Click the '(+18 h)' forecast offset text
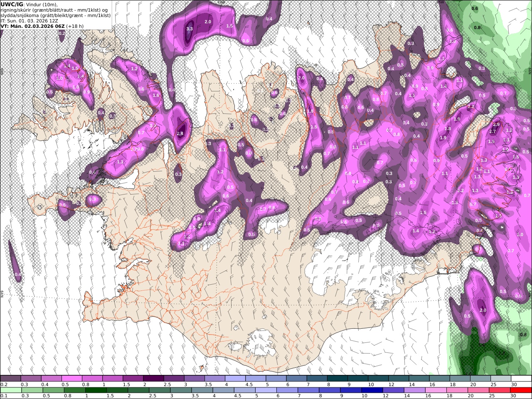 (75, 26)
